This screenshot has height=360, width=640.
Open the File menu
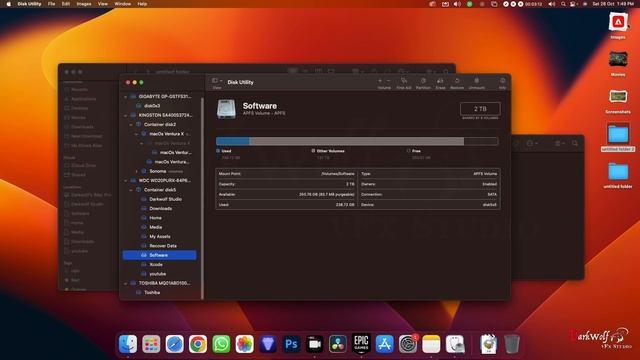(x=51, y=4)
